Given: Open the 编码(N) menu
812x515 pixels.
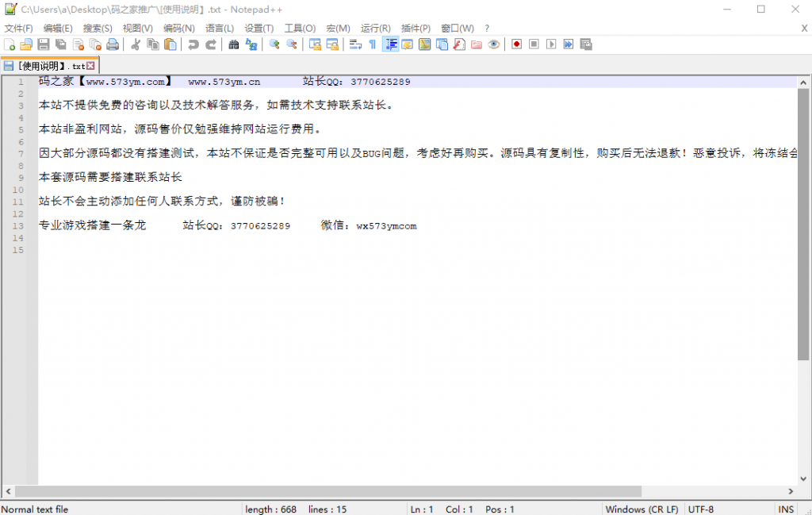Looking at the screenshot, I should [x=179, y=29].
